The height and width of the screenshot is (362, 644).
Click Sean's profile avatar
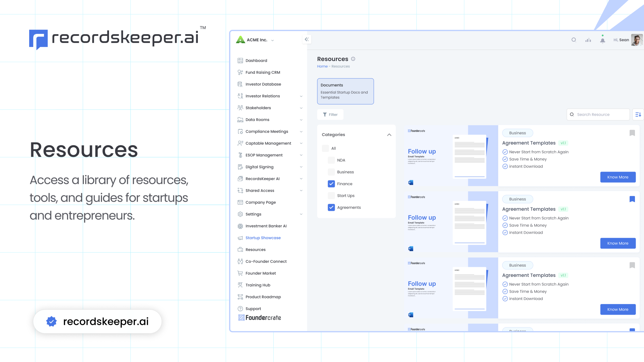tap(636, 40)
